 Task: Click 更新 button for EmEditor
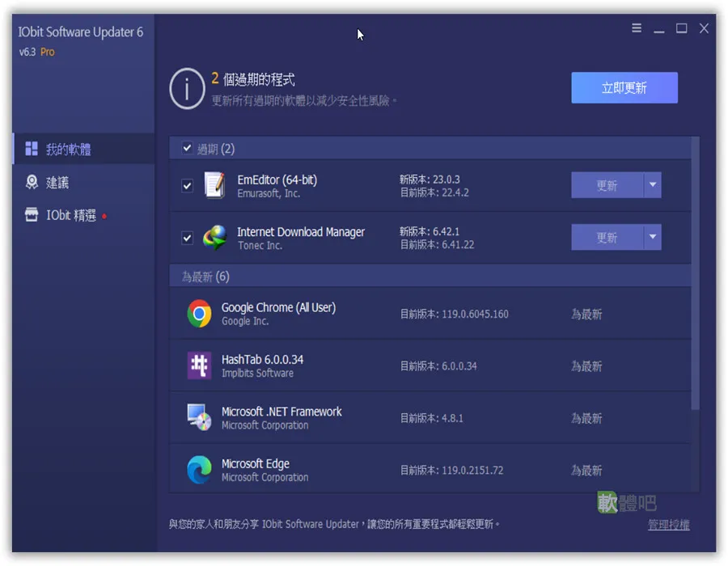pos(607,185)
